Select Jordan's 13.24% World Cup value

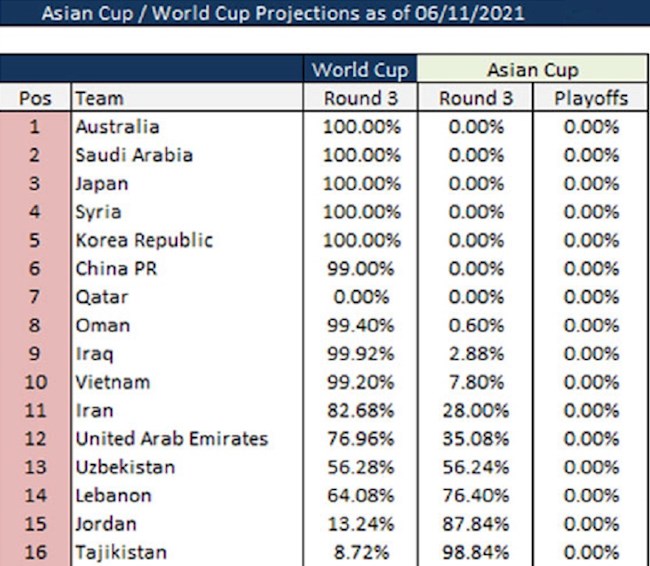pyautogui.click(x=360, y=524)
